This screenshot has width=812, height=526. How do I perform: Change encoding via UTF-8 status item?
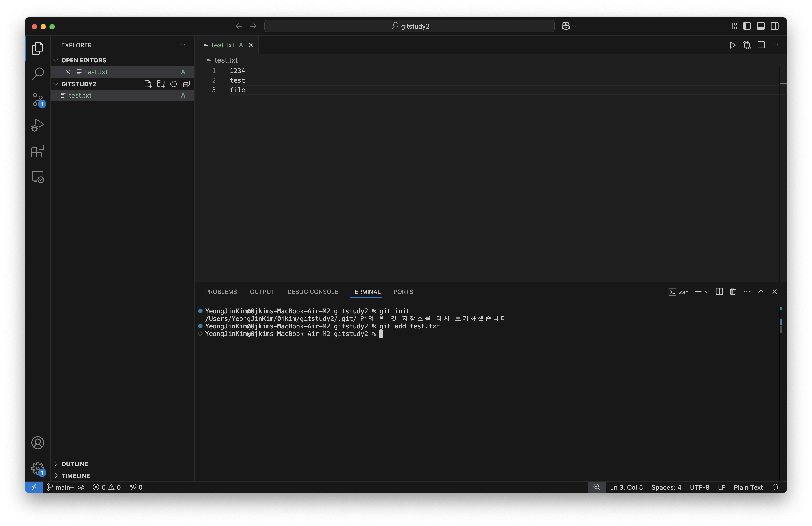(699, 487)
